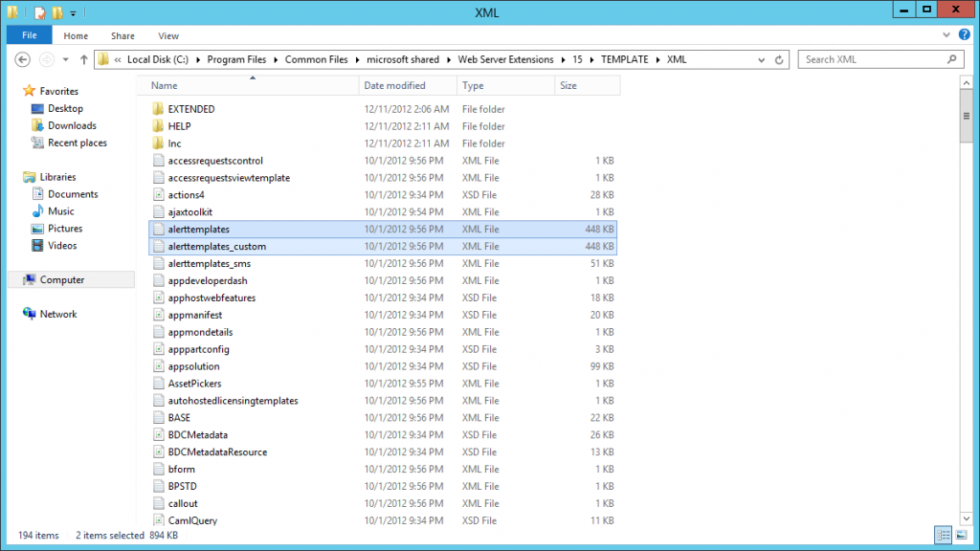Select the appdeveloperdash file
This screenshot has height=551, width=980.
point(383,280)
